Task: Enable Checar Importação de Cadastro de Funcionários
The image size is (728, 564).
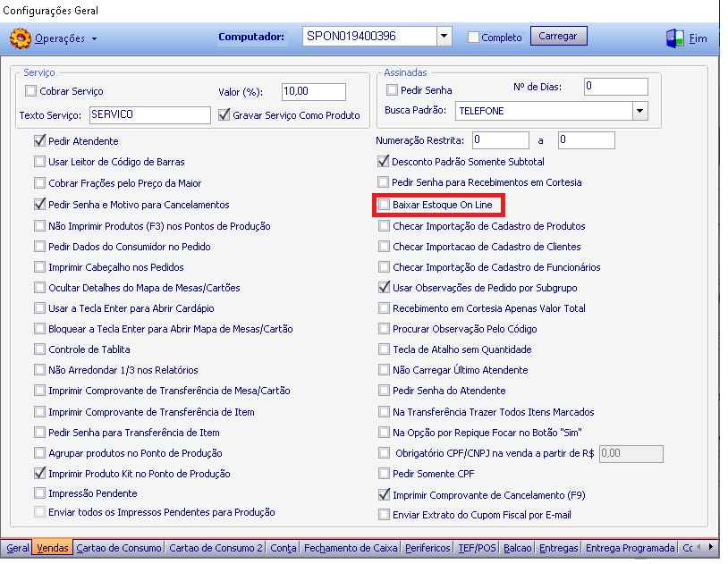Action: pyautogui.click(x=384, y=267)
